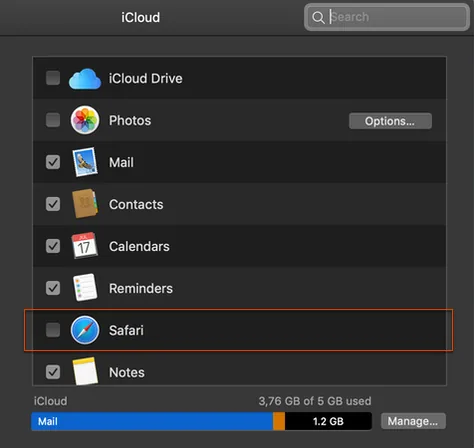Open Photos Options... button
Image resolution: width=474 pixels, height=448 pixels.
click(x=390, y=121)
